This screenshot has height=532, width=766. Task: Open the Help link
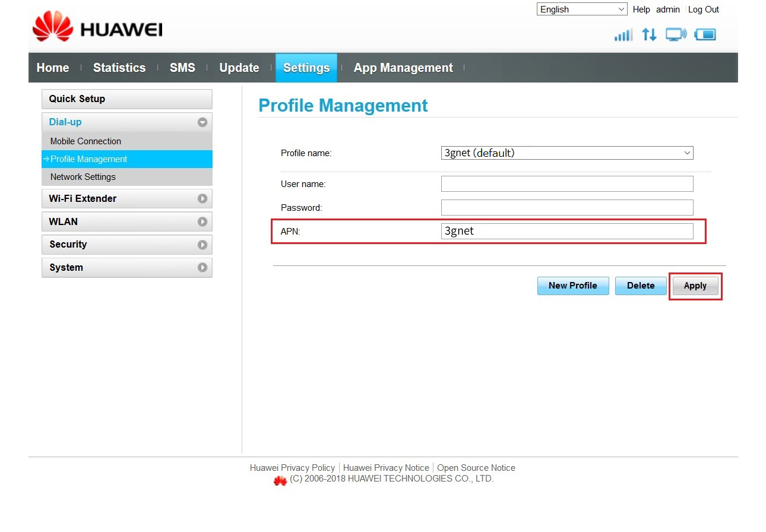(x=641, y=9)
